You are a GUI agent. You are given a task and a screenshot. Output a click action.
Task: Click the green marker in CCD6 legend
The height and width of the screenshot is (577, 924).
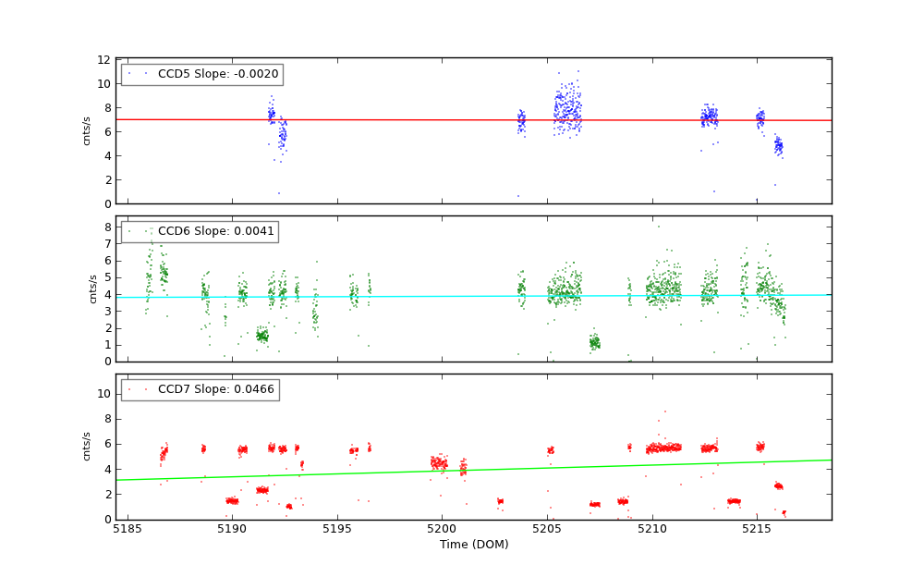coord(130,231)
